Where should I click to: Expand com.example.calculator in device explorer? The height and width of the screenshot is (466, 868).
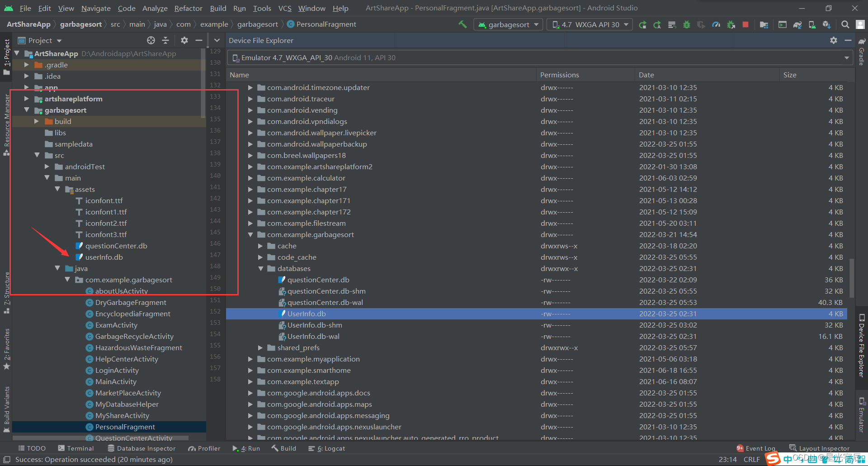click(250, 178)
